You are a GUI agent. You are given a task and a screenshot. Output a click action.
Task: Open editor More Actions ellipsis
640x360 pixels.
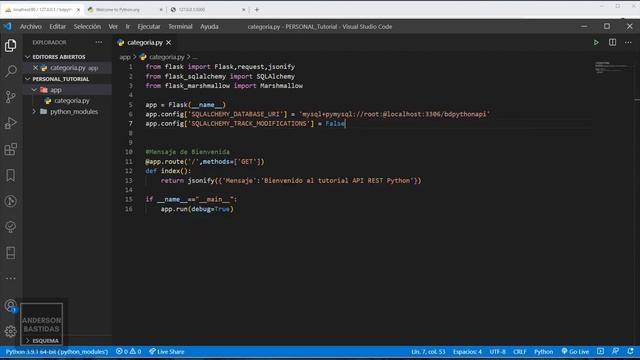tap(628, 42)
